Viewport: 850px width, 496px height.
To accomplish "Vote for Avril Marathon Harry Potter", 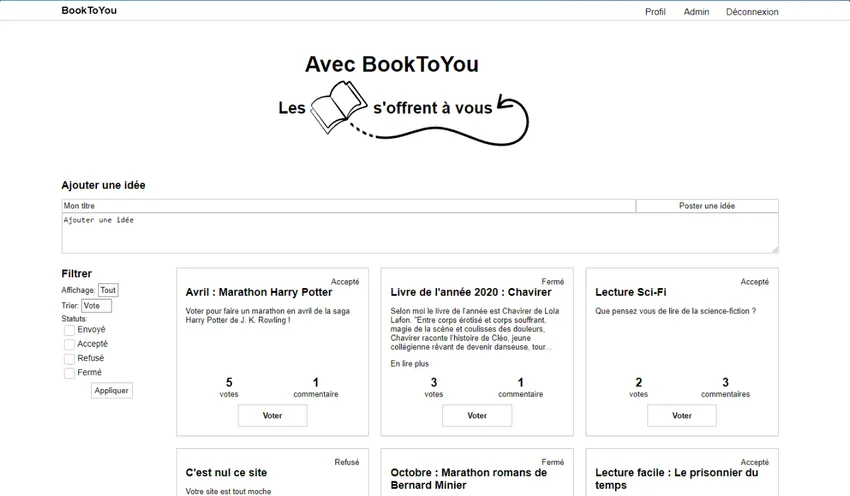I will pos(272,416).
